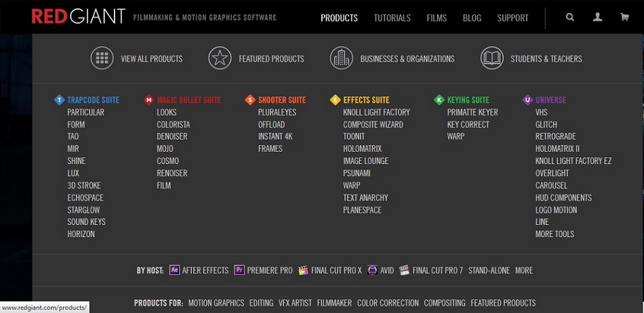Open the Magic Bullet Suite heading

(x=189, y=100)
